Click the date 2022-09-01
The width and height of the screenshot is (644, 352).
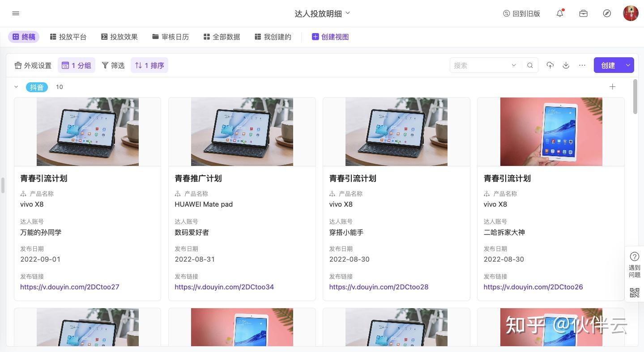pos(40,259)
